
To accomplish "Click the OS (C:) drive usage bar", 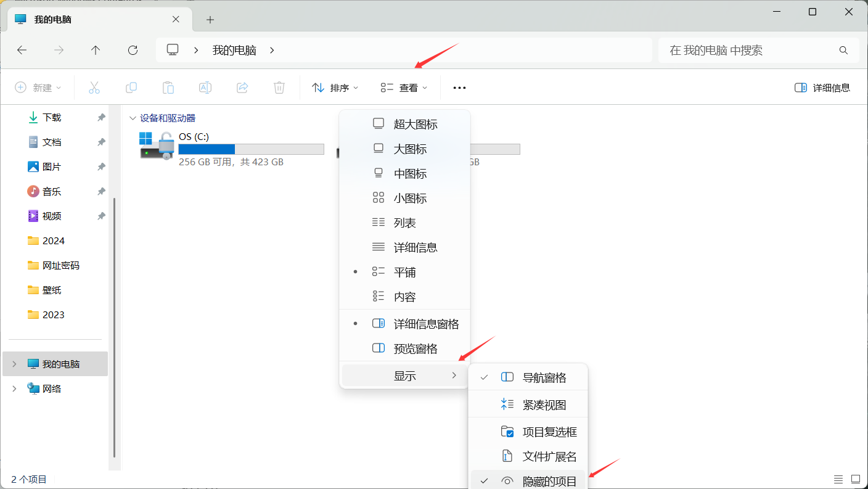I will [251, 149].
